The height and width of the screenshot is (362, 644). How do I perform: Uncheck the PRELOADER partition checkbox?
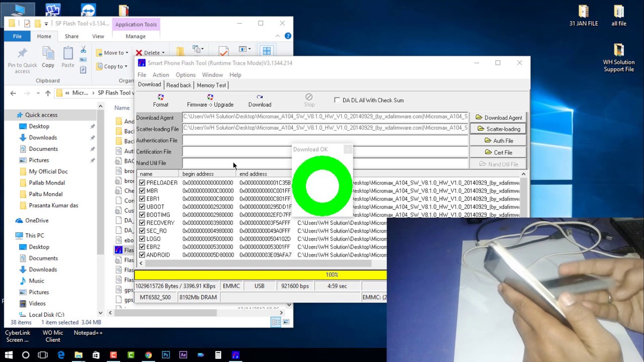pos(142,183)
